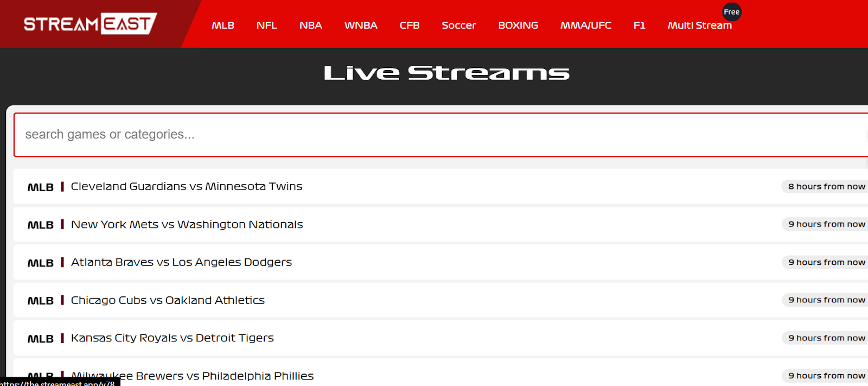Select the NBA menu item
Image resolution: width=868 pixels, height=386 pixels.
tap(311, 26)
